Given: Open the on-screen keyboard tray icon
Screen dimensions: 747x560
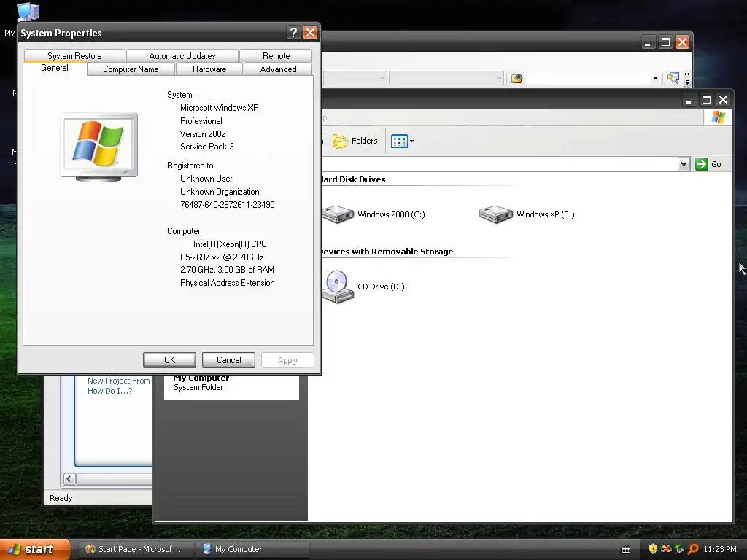Looking at the screenshot, I should [x=627, y=550].
